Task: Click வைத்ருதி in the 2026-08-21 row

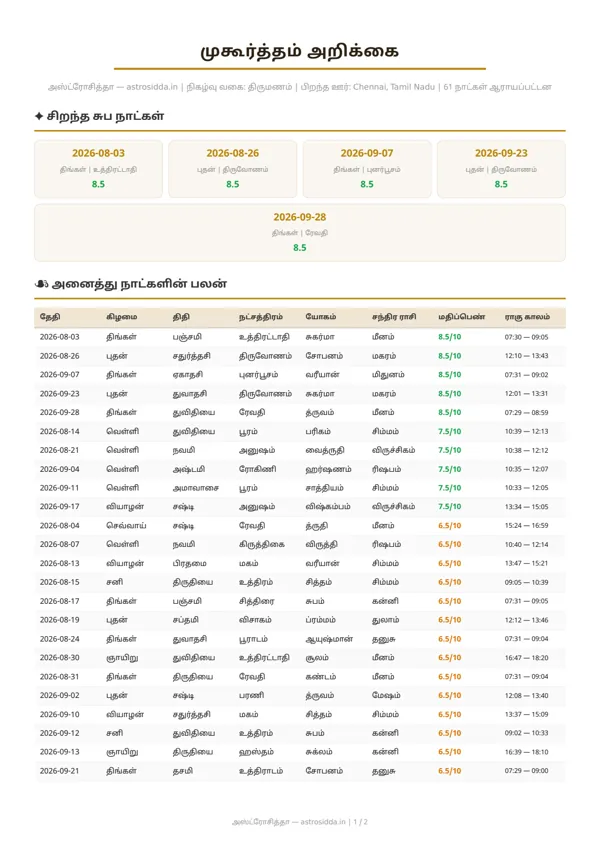Action: [325, 450]
